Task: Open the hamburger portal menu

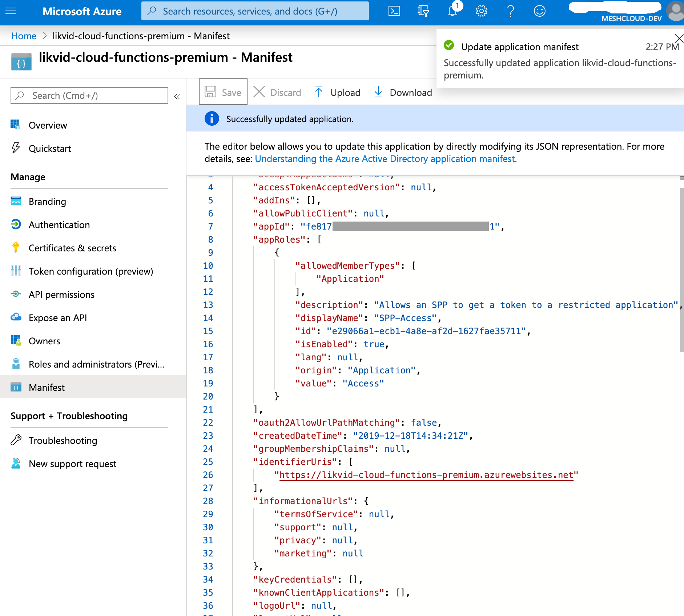Action: point(11,11)
